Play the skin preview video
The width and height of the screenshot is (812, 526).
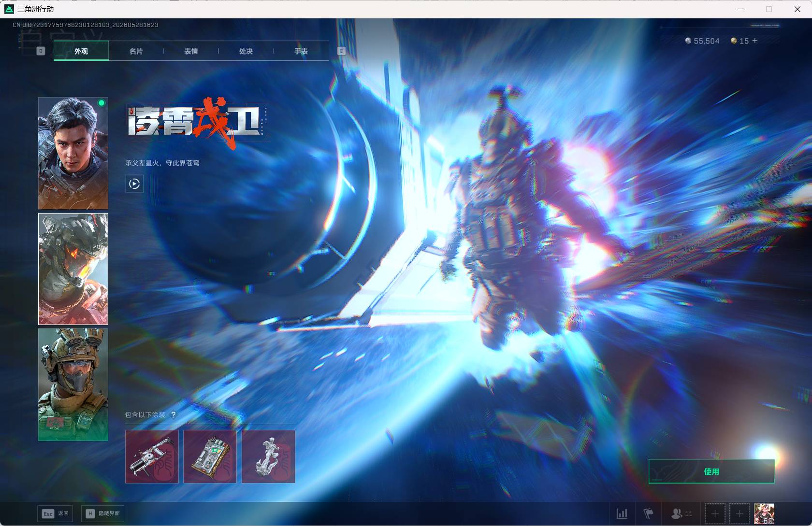(x=134, y=184)
